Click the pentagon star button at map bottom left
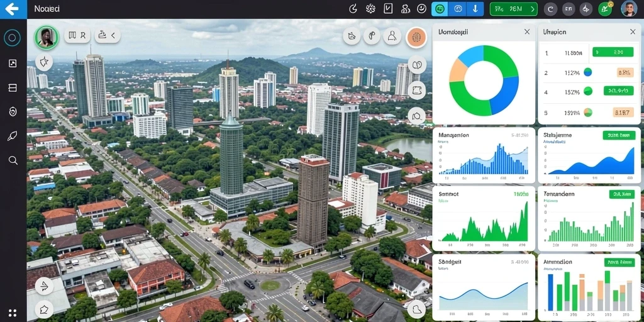 pos(44,309)
